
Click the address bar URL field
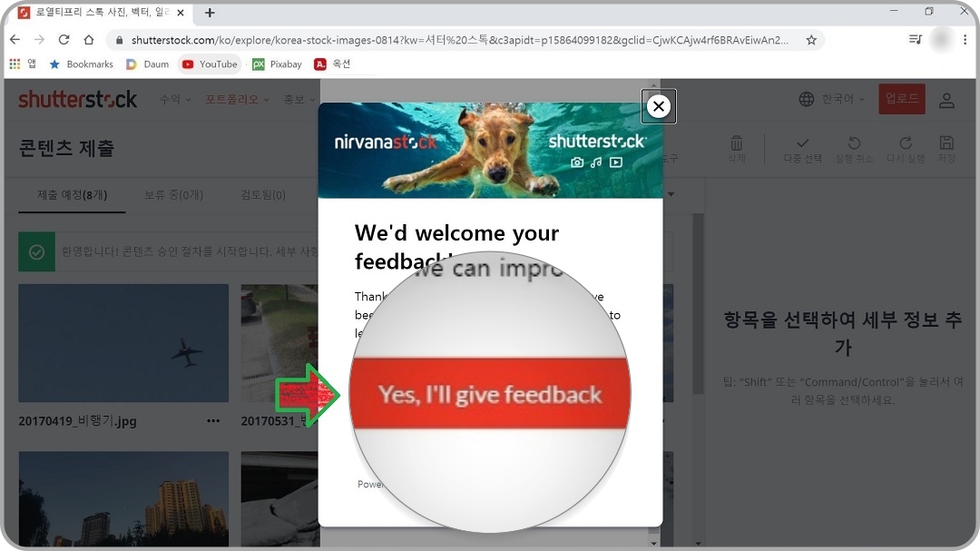pos(459,40)
